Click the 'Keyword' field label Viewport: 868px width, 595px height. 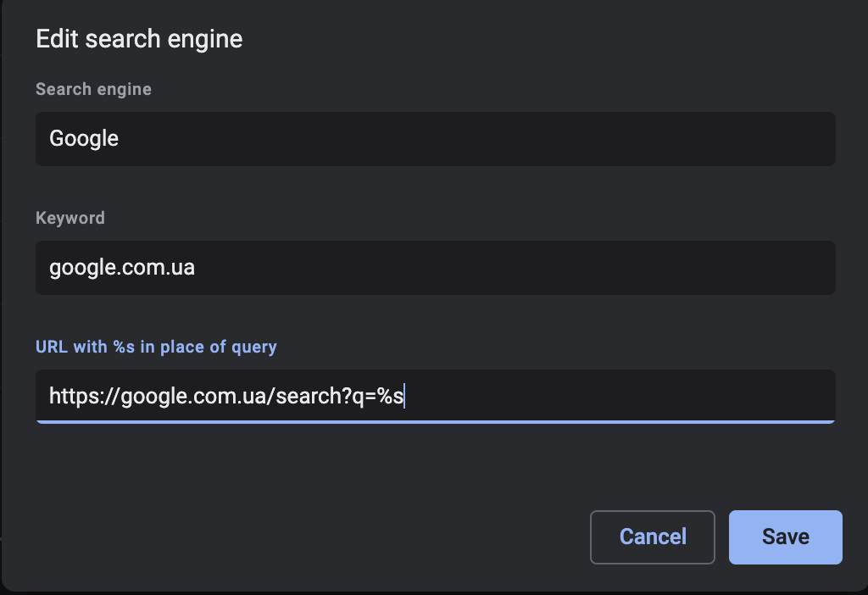point(70,218)
